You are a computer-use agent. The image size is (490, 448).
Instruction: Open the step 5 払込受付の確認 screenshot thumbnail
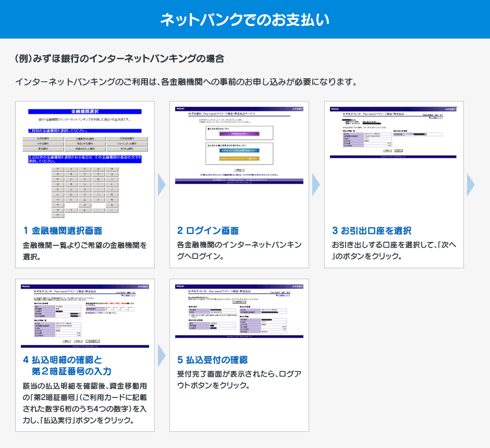239,312
